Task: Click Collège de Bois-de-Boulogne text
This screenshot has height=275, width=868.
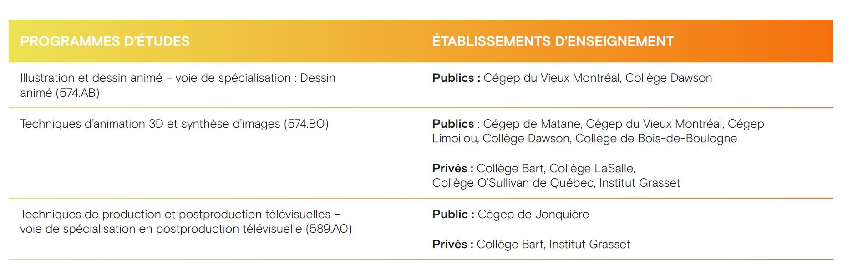Action: click(x=656, y=139)
